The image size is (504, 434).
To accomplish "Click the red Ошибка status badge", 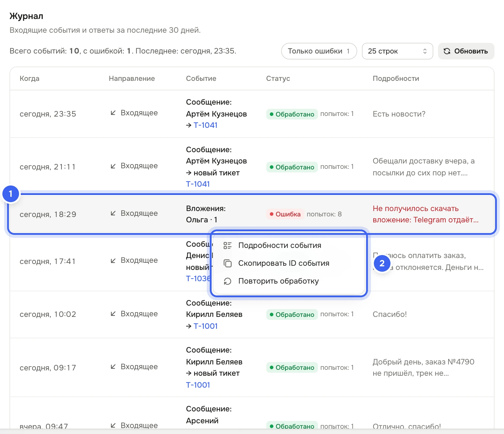I will [x=285, y=214].
